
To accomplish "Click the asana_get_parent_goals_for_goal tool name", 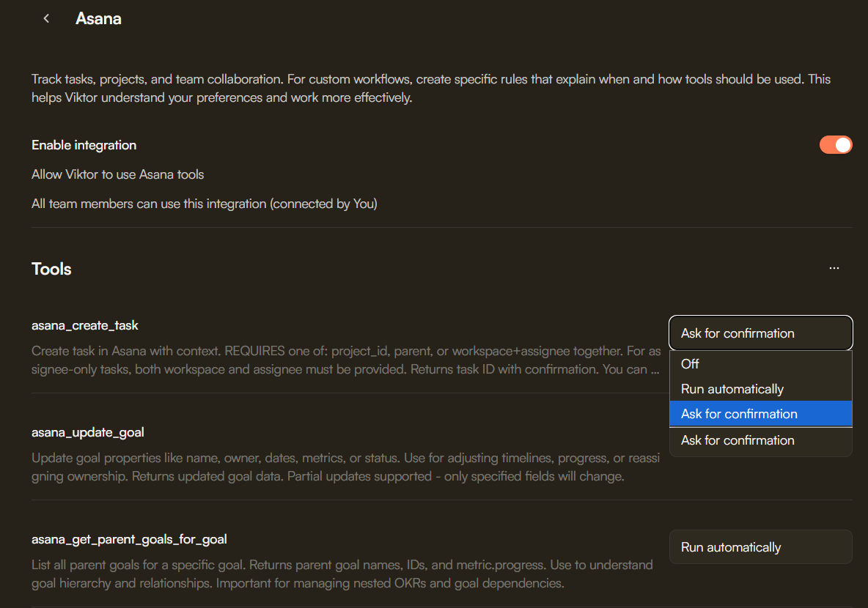I will pos(129,539).
